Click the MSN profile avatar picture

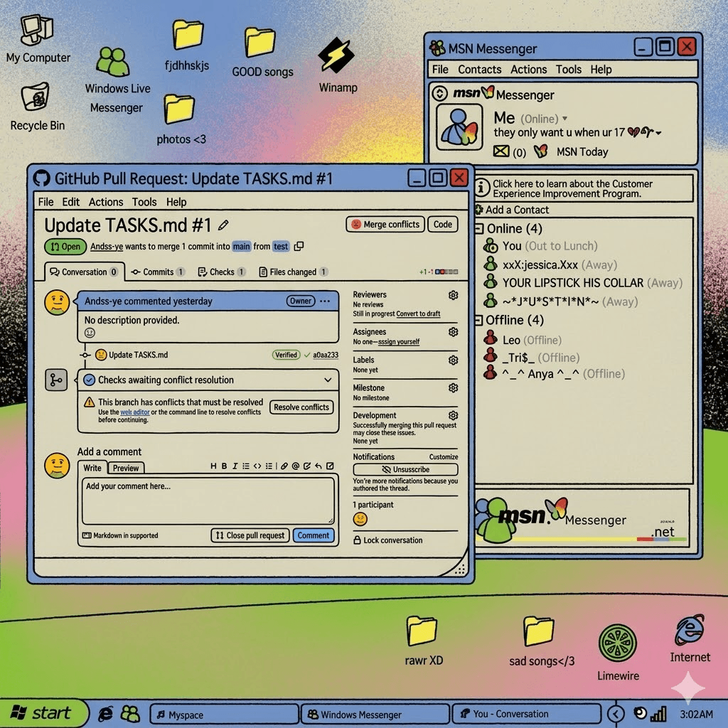[459, 127]
